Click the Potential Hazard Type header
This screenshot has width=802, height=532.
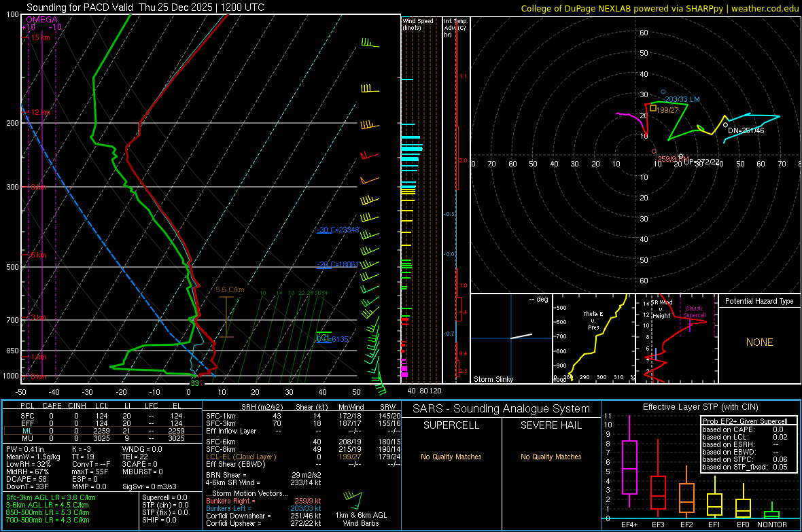pos(759,301)
